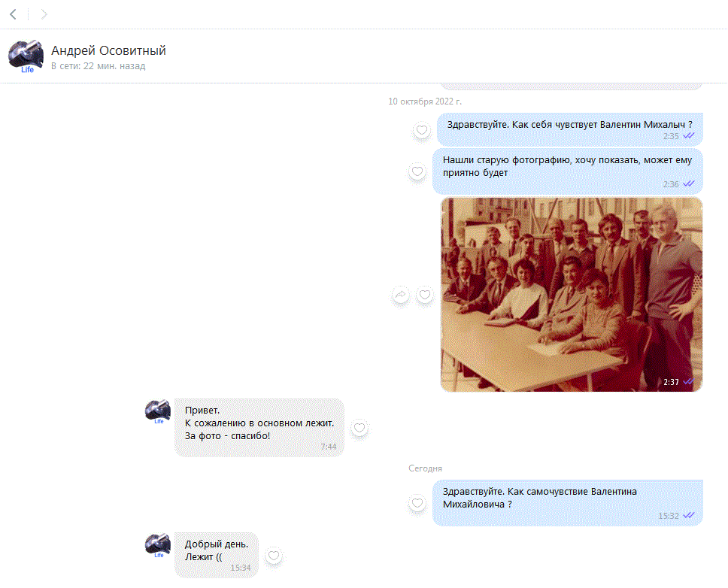The height and width of the screenshot is (588, 728).
Task: Like the 'Лежит ((' message
Action: 274,556
